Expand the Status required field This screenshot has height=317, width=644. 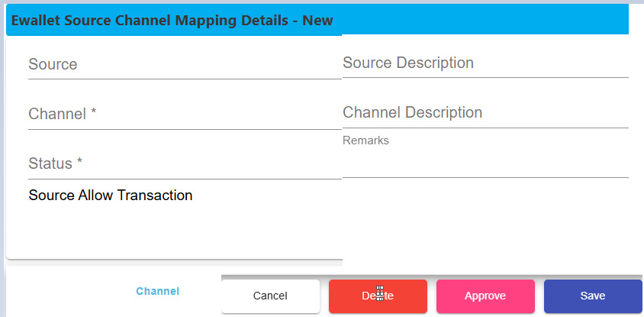[183, 164]
